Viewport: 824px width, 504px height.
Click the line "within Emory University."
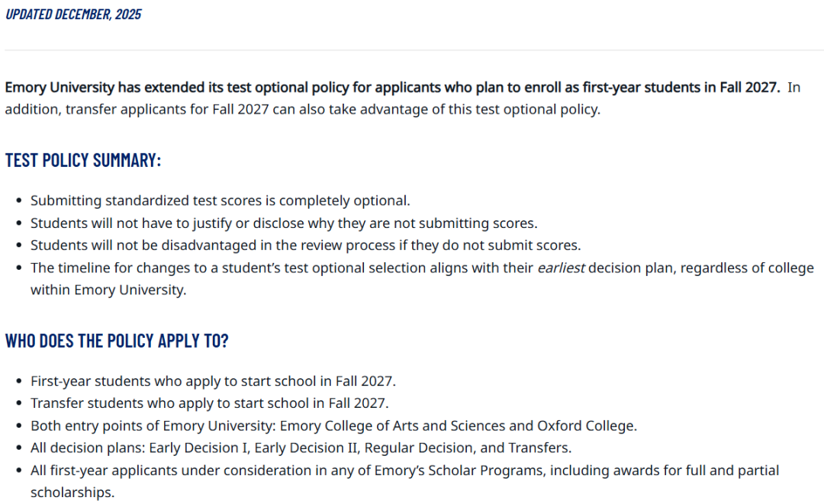pyautogui.click(x=108, y=291)
